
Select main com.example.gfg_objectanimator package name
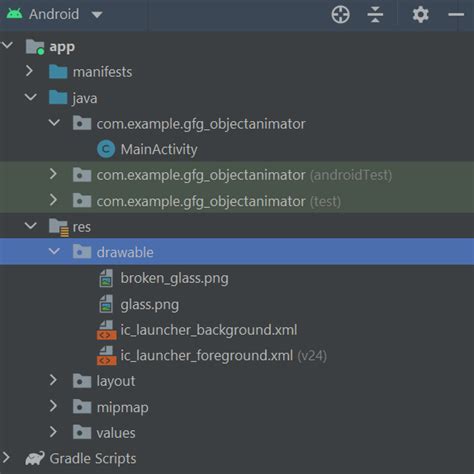point(201,124)
